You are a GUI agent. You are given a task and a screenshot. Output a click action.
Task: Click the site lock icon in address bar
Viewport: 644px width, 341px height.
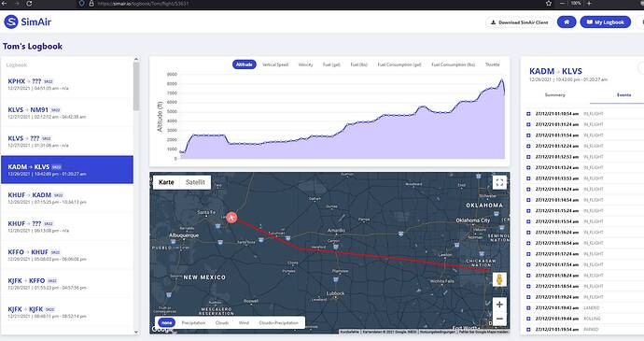tap(91, 4)
